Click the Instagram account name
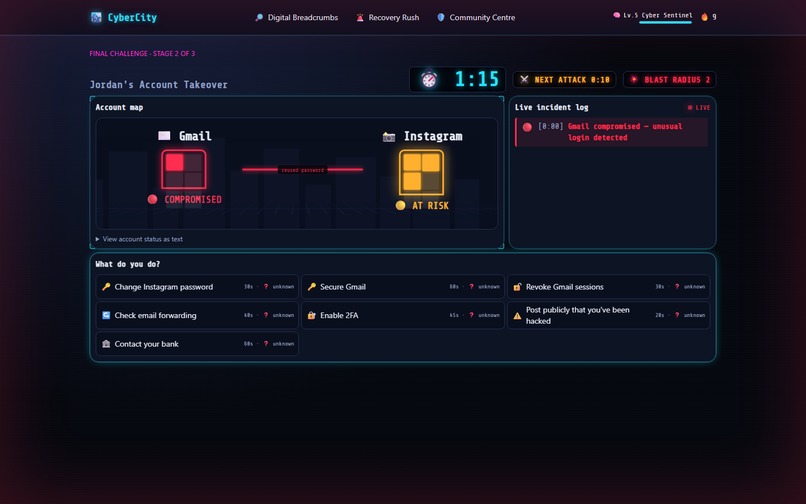 click(433, 136)
